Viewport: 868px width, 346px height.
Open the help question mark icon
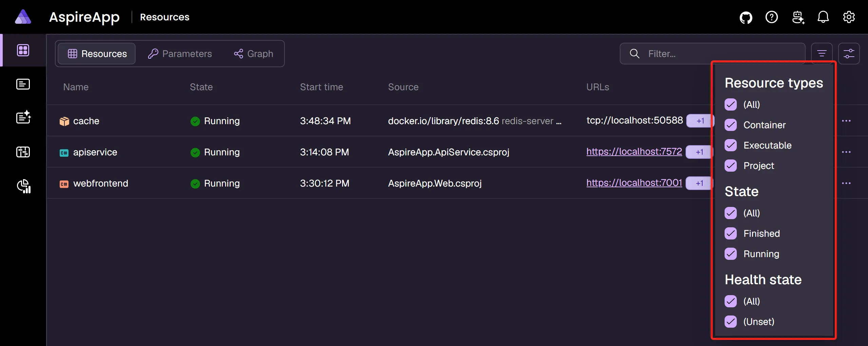pos(772,17)
